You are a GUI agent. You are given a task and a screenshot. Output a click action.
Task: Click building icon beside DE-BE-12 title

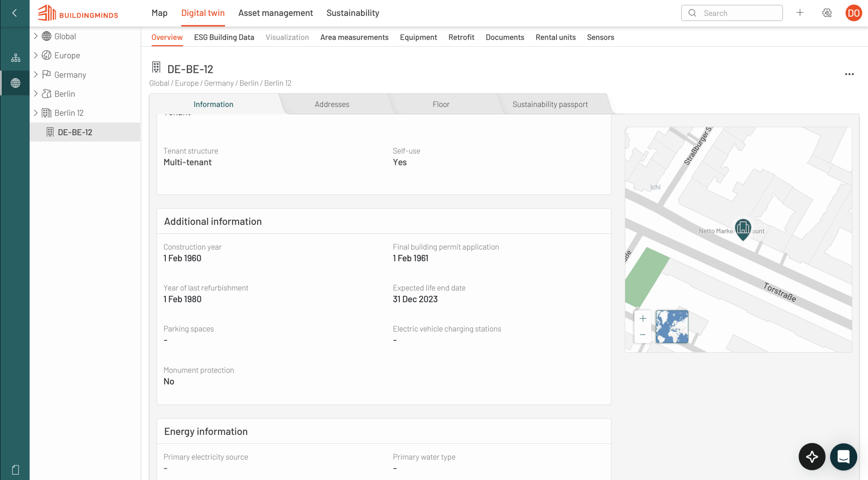pos(156,67)
